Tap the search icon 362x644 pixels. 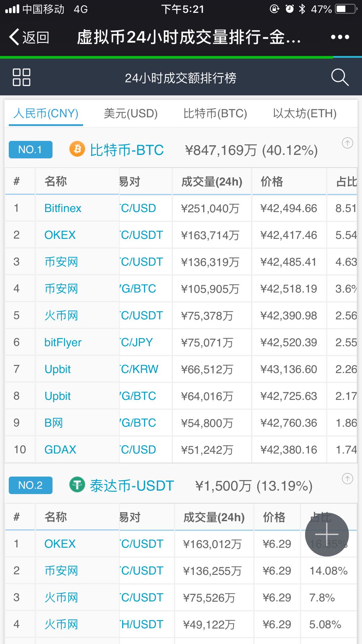(x=340, y=77)
